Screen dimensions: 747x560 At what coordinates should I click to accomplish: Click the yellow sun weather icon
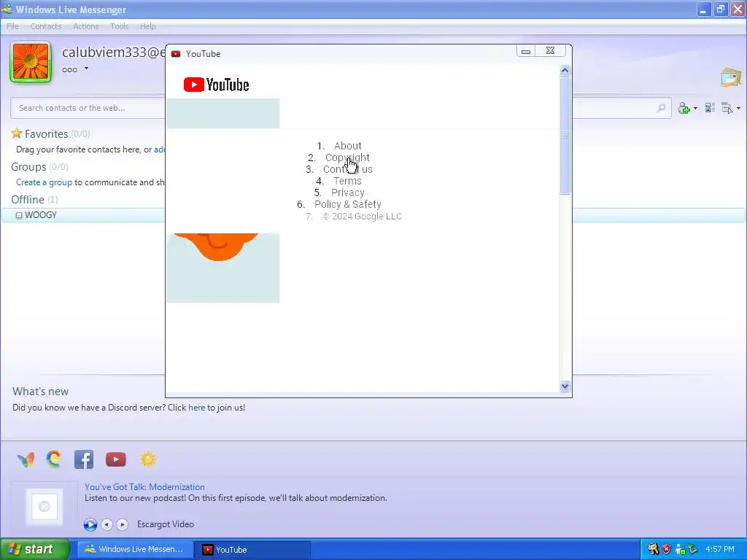(x=148, y=459)
